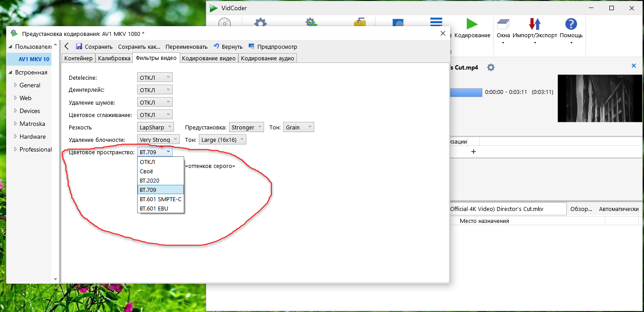
Task: Select BT.2020 in colorspace list
Action: pos(161,180)
